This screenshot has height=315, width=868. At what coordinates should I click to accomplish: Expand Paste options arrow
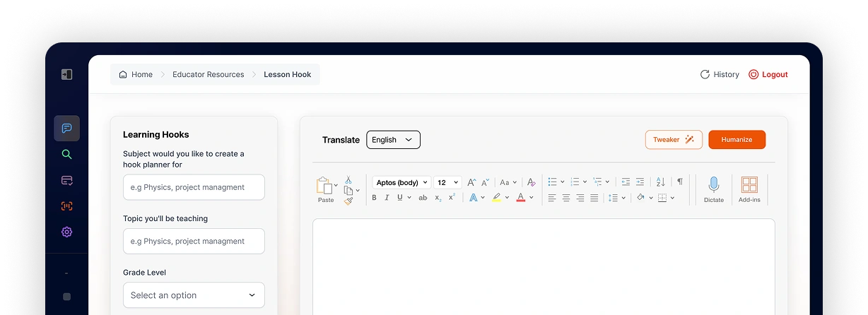[x=336, y=185]
